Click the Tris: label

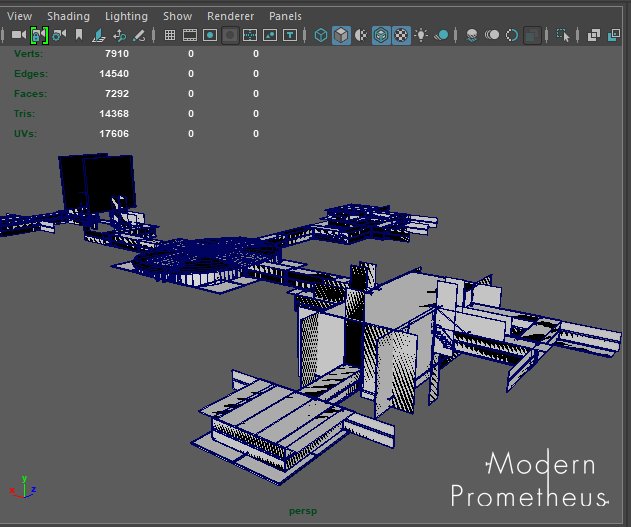click(x=25, y=114)
